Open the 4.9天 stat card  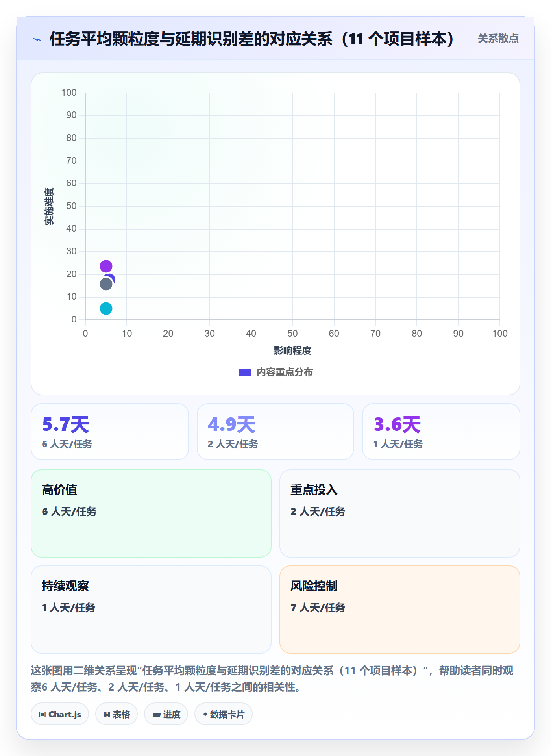(x=275, y=432)
